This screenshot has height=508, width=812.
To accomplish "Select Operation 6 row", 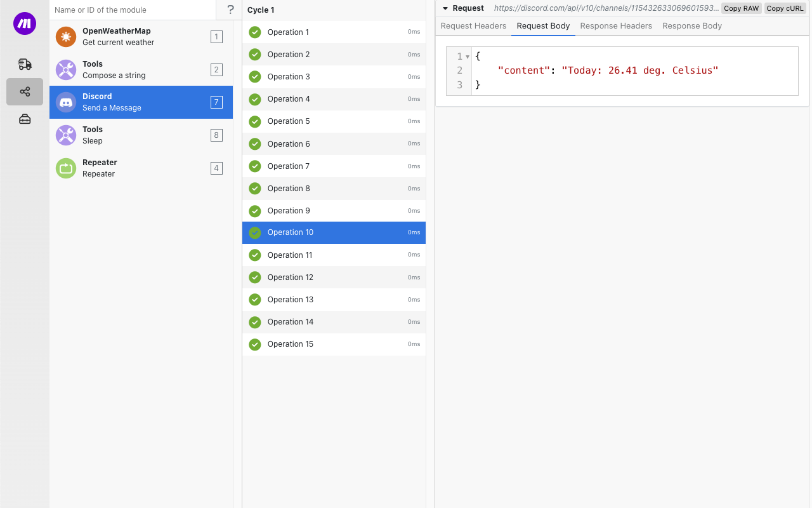I will [x=334, y=144].
